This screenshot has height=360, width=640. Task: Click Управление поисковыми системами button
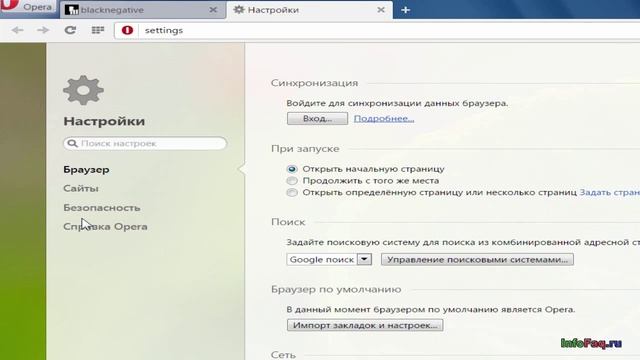[477, 260]
